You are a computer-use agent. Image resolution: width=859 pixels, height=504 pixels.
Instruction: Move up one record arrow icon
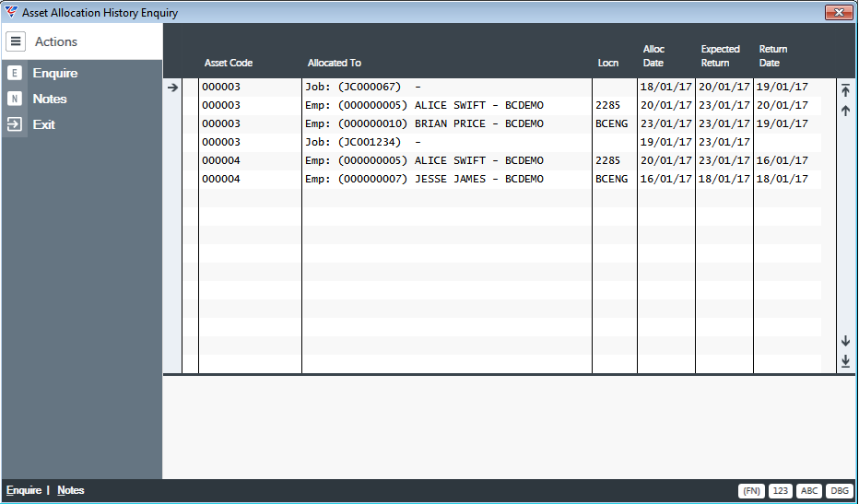coord(845,111)
